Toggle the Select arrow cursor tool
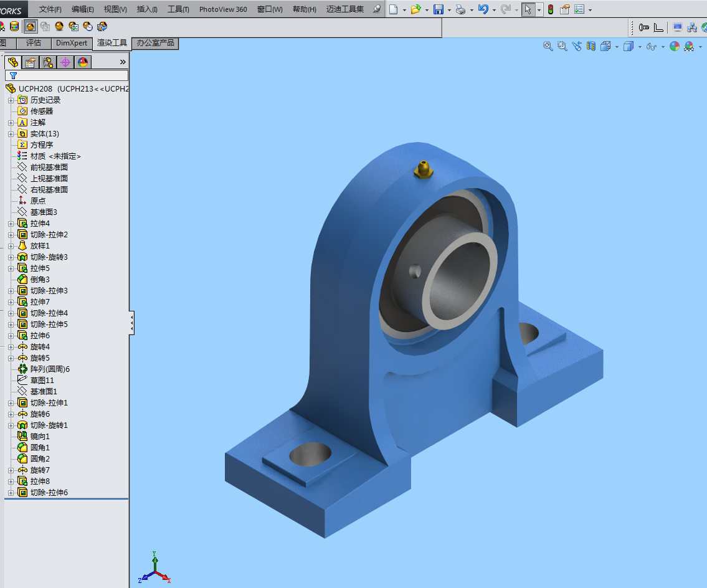This screenshot has width=707, height=588. tap(528, 9)
